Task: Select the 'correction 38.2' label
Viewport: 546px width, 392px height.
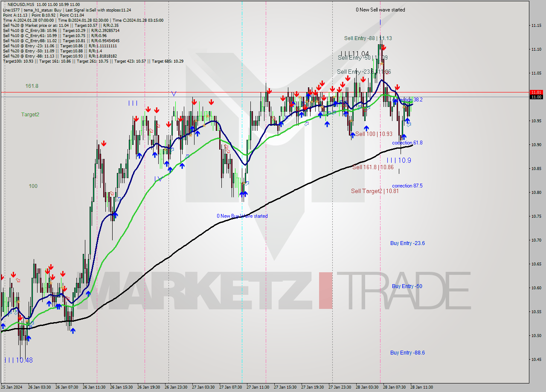Action: (407, 99)
